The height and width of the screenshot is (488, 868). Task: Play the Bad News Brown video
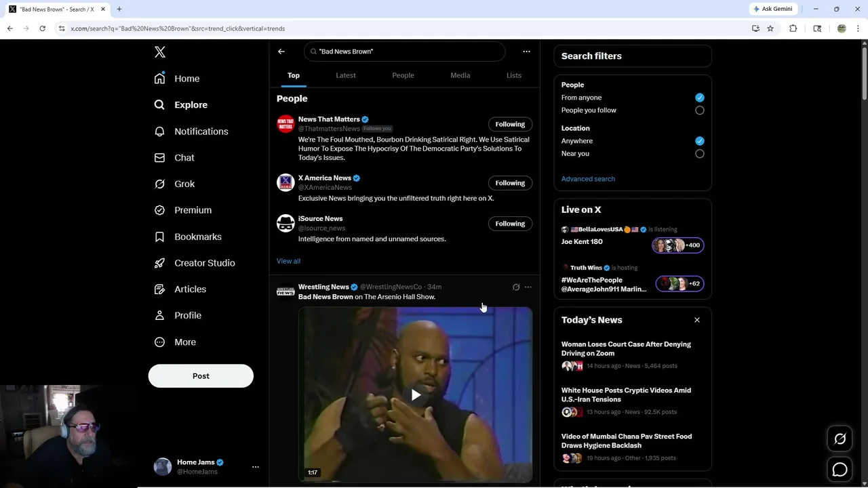(x=416, y=395)
